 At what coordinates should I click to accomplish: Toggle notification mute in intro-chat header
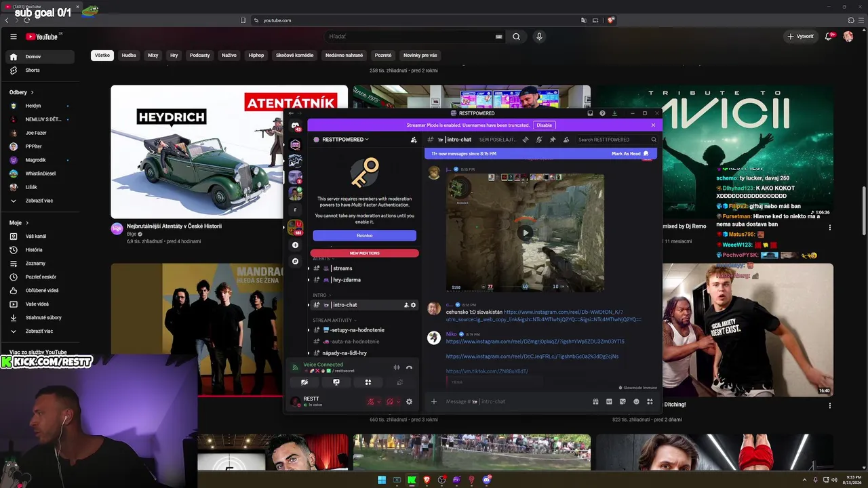coord(539,140)
